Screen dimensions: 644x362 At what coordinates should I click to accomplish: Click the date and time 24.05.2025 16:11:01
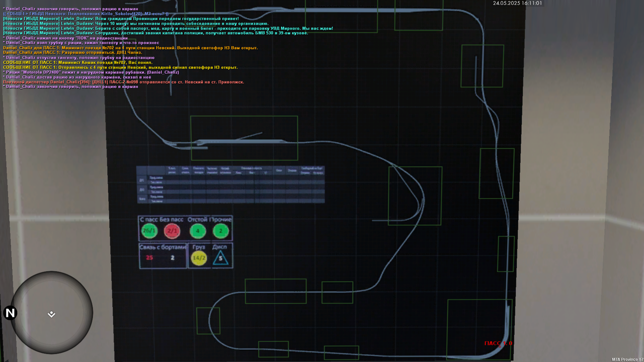(517, 3)
